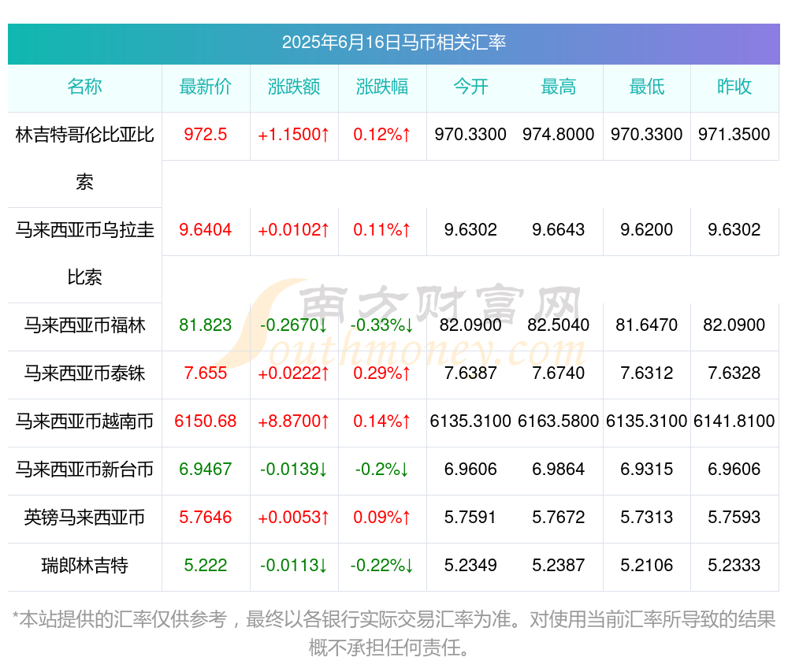Click change percent 0.12%↑
This screenshot has width=788, height=672.
[x=382, y=135]
